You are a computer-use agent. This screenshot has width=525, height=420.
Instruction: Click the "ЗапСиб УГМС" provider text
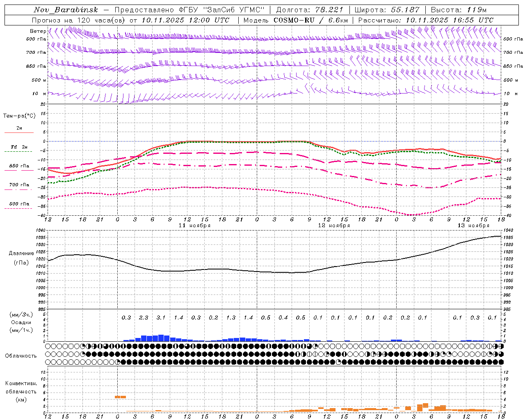(x=234, y=10)
